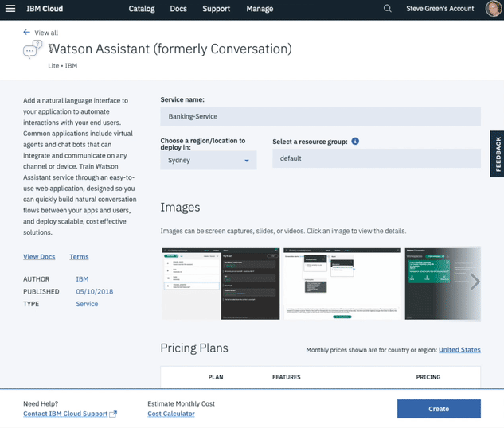Open the Support menu
The width and height of the screenshot is (504, 428).
pos(217,9)
